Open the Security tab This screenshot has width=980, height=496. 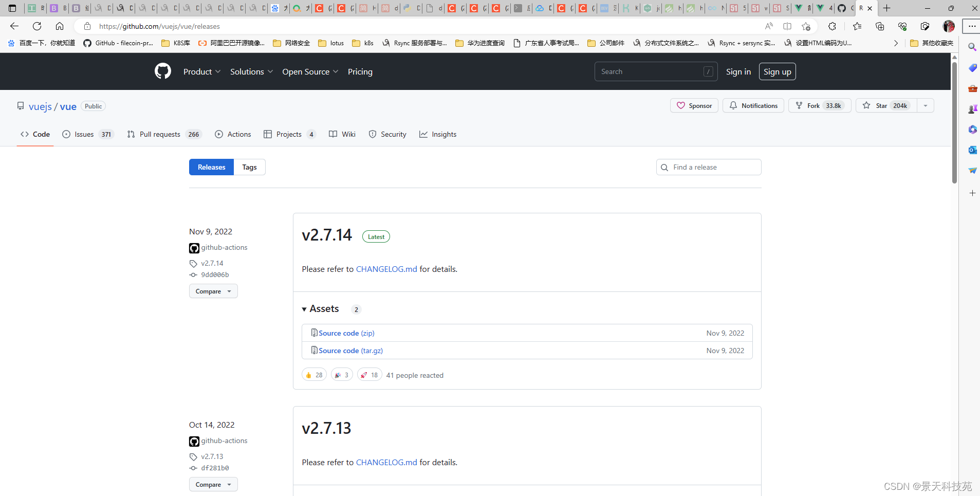(387, 134)
